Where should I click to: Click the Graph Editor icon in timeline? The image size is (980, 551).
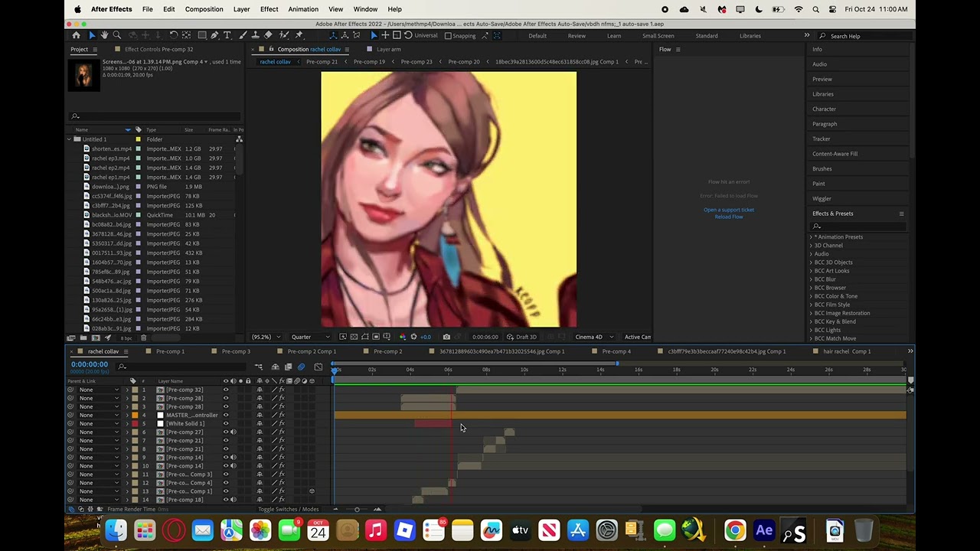[x=318, y=367]
